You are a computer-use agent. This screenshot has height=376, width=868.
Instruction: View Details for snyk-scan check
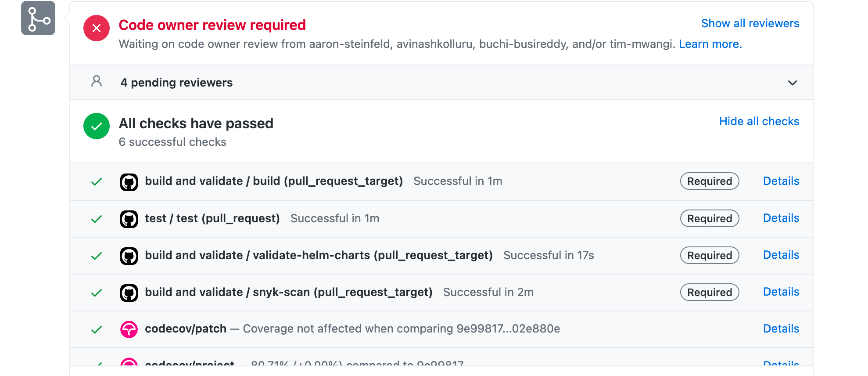(781, 292)
